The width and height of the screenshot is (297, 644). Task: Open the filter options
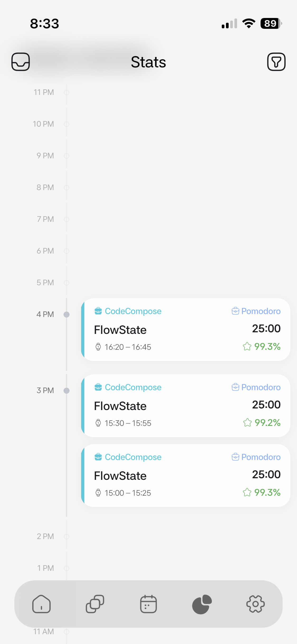(276, 62)
